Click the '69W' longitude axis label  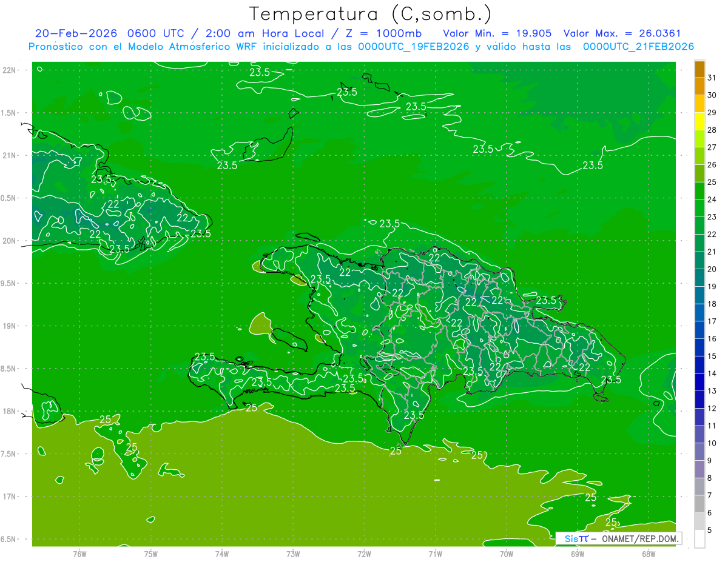578,554
